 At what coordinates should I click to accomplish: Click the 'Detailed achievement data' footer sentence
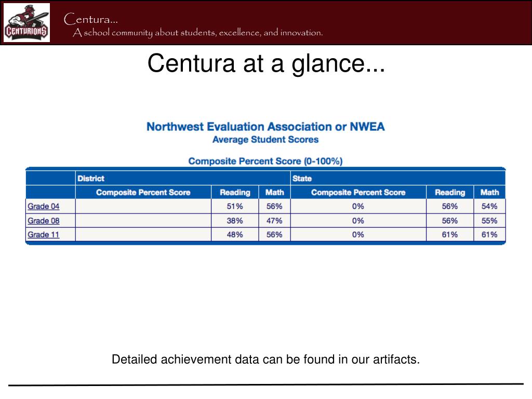265,360
